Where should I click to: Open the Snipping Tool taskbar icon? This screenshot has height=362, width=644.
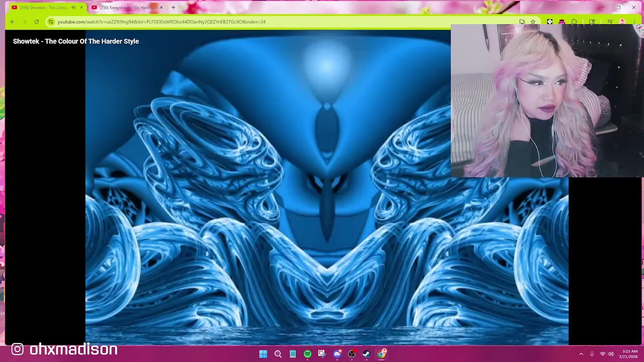322,354
